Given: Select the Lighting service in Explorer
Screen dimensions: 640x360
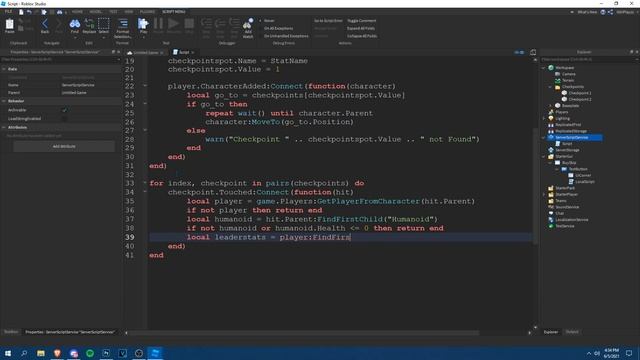Looking at the screenshot, I should click(562, 118).
